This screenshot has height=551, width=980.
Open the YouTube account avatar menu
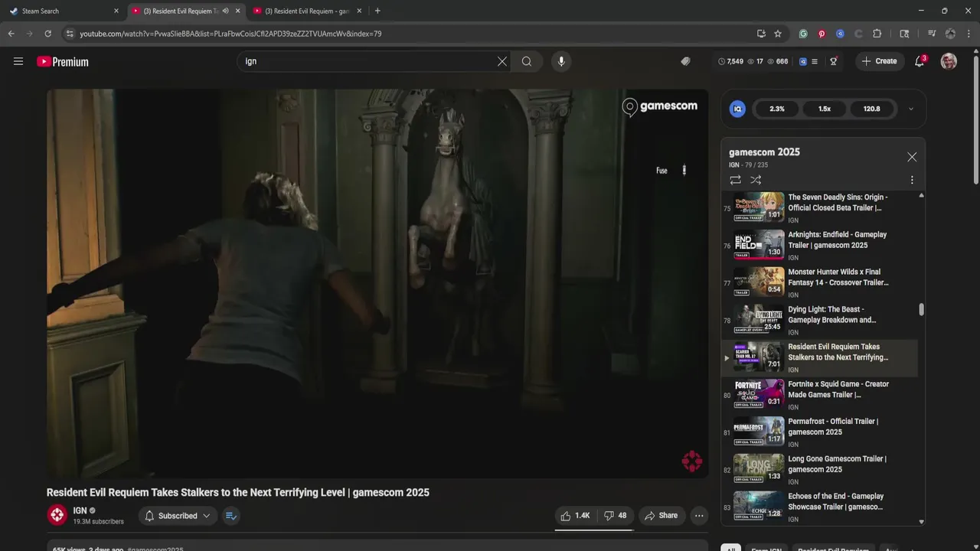(949, 61)
